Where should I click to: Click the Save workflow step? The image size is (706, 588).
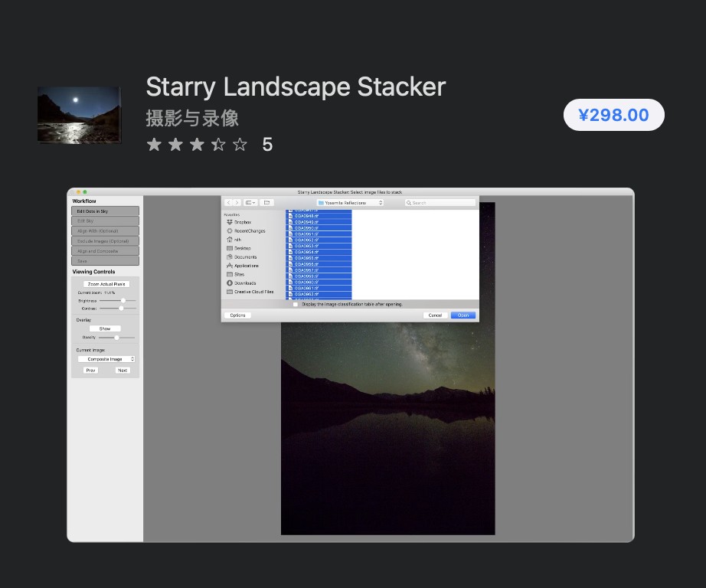tap(106, 260)
